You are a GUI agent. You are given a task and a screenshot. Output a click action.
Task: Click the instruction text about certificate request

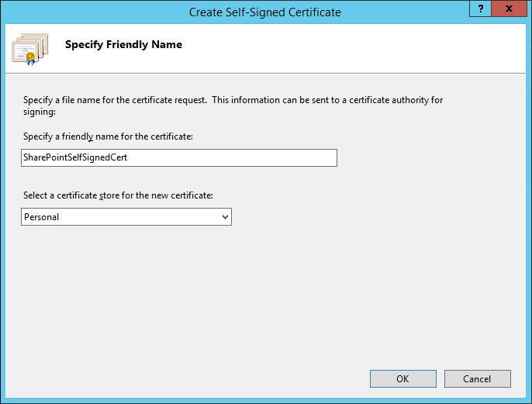(x=233, y=105)
